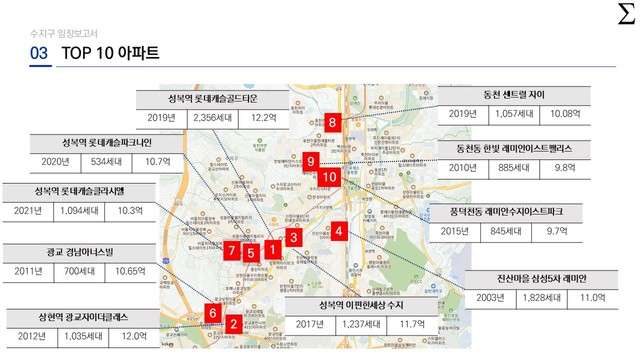Click the 534세대 cell

(x=106, y=162)
